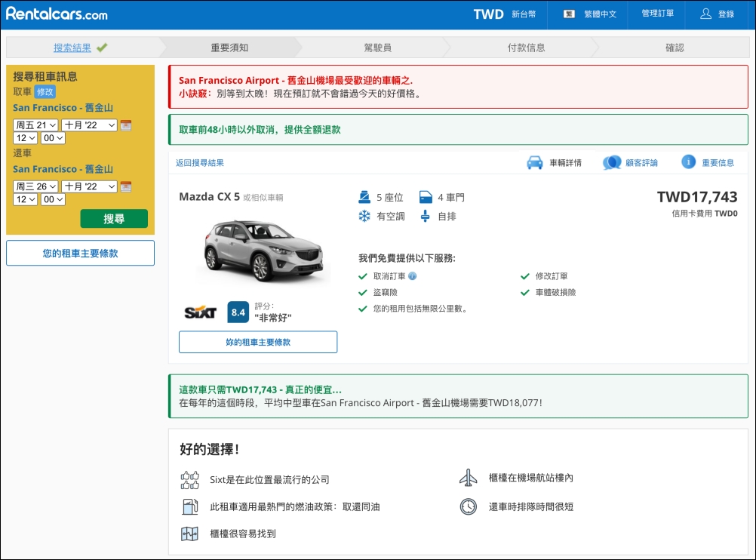This screenshot has width=756, height=560.
Task: Open the 重要信息 tab
Action: coord(708,162)
